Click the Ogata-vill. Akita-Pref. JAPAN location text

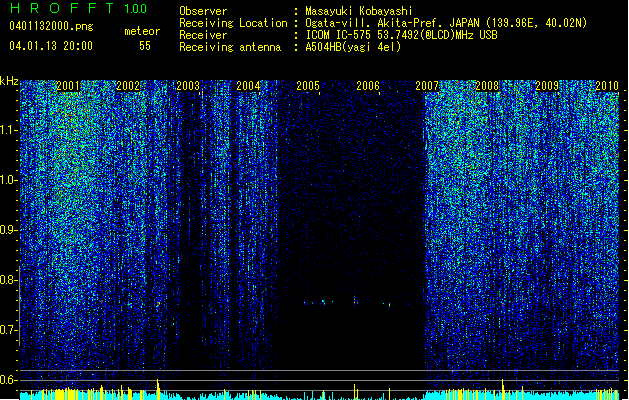click(x=446, y=23)
